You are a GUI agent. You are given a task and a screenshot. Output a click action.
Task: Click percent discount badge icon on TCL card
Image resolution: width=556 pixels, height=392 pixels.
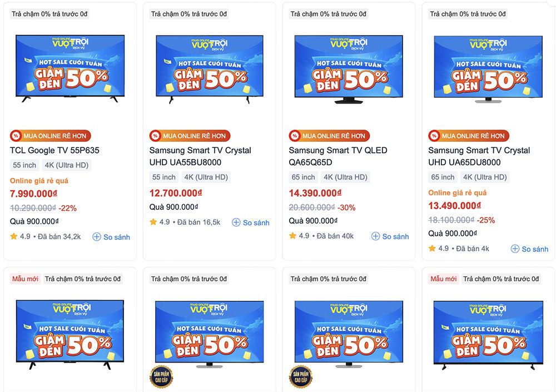[16, 136]
